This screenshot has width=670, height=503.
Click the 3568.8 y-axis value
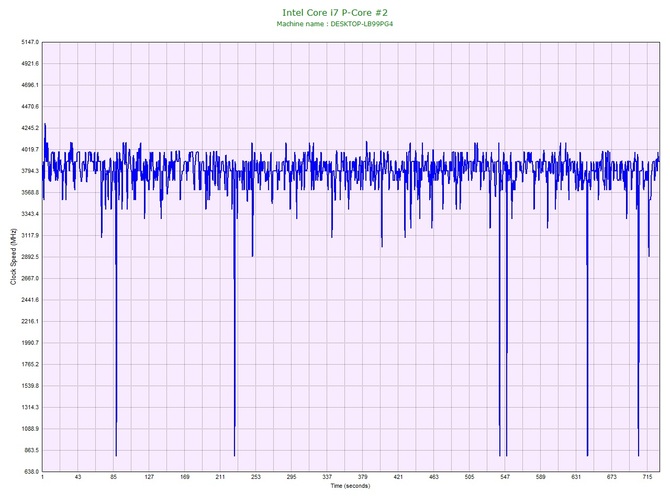click(x=30, y=192)
